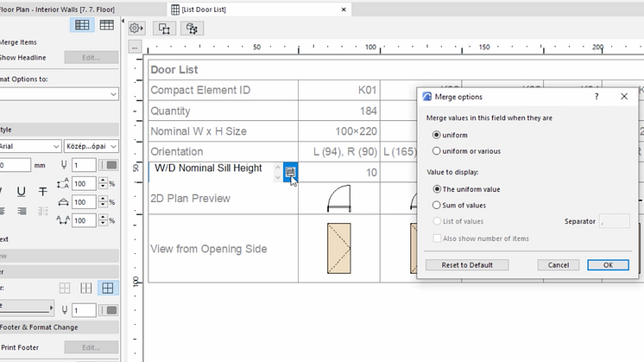Click the 'View from Opening Side' row header
Screen dimensions: 644x362
pos(223,249)
